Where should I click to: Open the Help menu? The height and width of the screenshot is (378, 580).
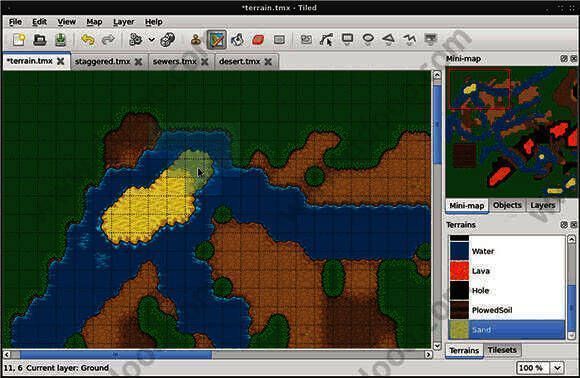pyautogui.click(x=154, y=22)
